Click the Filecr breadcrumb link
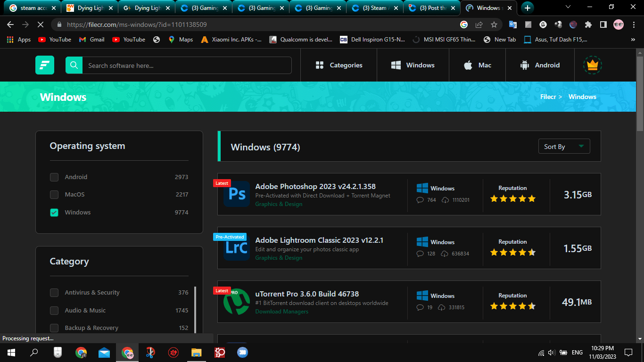This screenshot has height=362, width=644. (548, 97)
